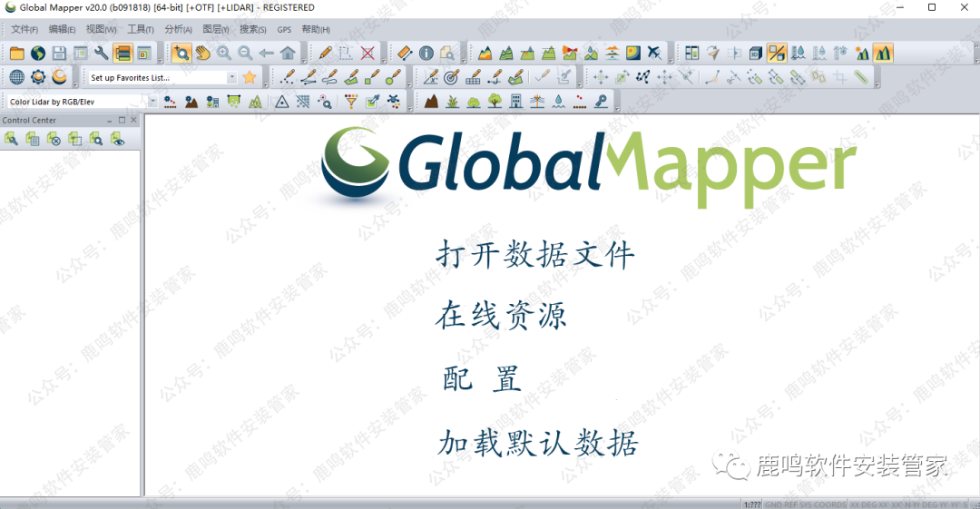Screen dimensions: 980x509
Task: Expand the Set up Favorites List dropdown
Action: click(x=231, y=78)
